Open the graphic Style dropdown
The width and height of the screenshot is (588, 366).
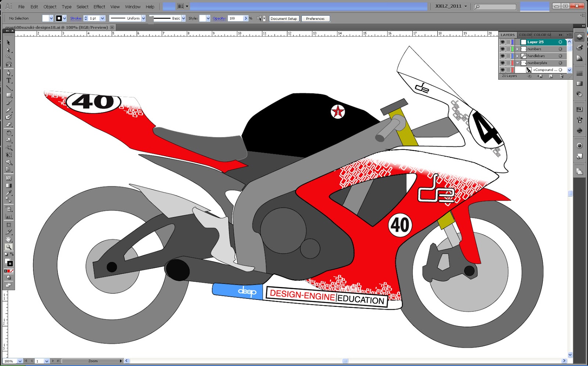coord(208,18)
